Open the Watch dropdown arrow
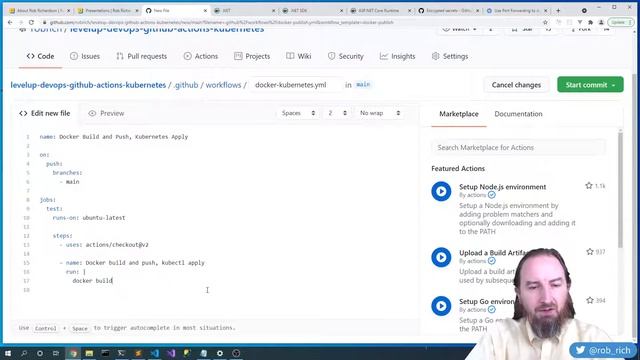 click(x=475, y=29)
